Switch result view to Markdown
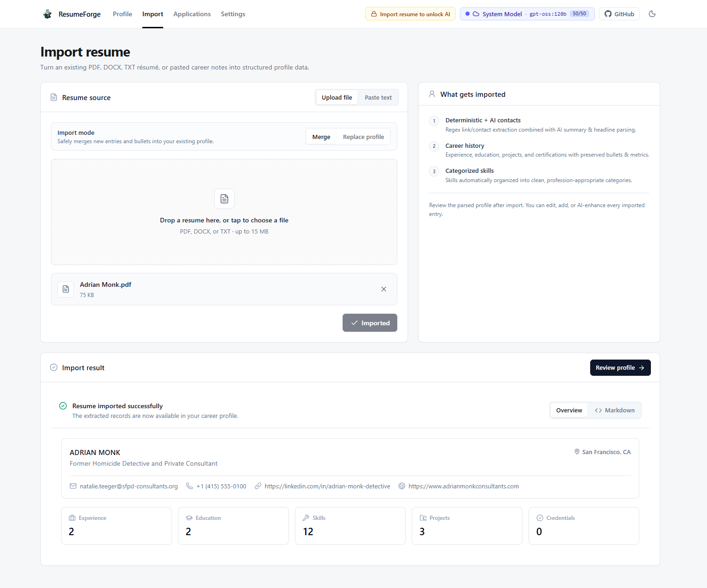The image size is (707, 588). [615, 411]
